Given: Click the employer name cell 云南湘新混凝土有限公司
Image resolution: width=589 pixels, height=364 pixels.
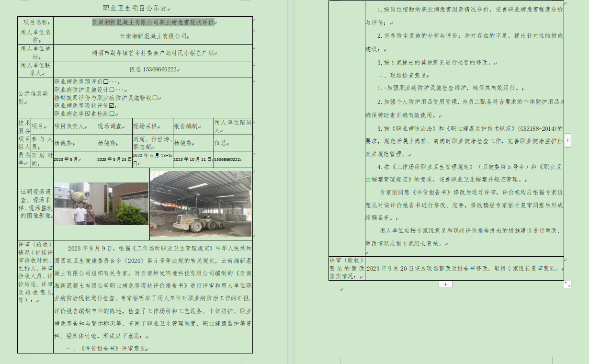Looking at the screenshot, I should pyautogui.click(x=153, y=36).
